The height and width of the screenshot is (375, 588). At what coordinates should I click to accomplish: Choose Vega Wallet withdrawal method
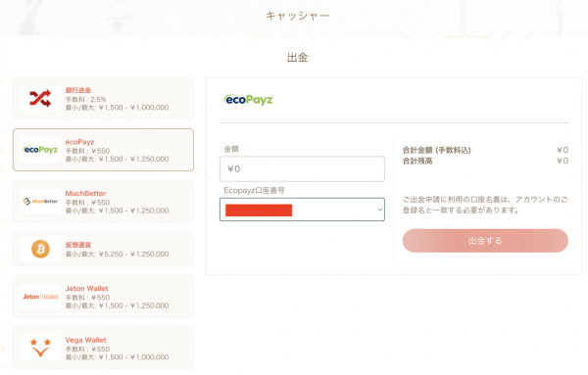tap(104, 348)
